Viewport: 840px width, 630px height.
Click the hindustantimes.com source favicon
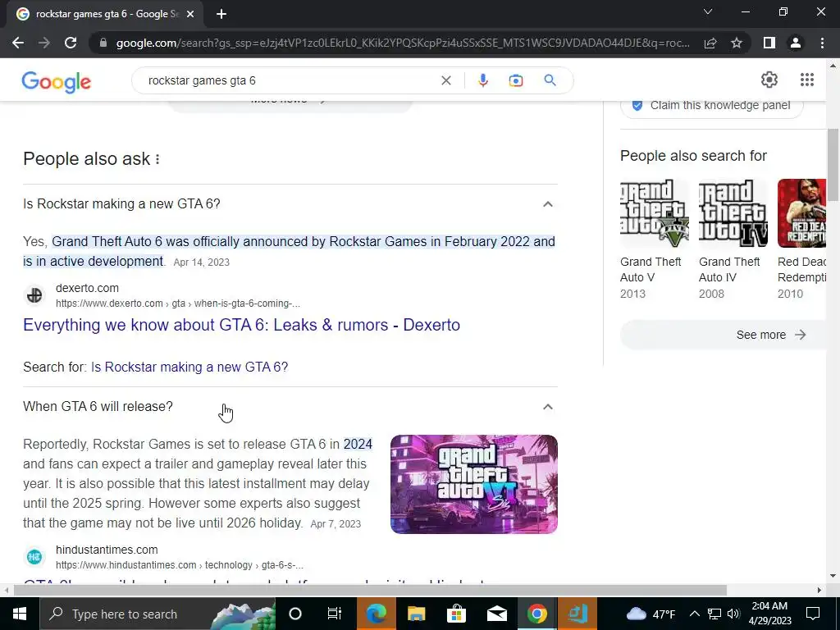[x=34, y=557]
